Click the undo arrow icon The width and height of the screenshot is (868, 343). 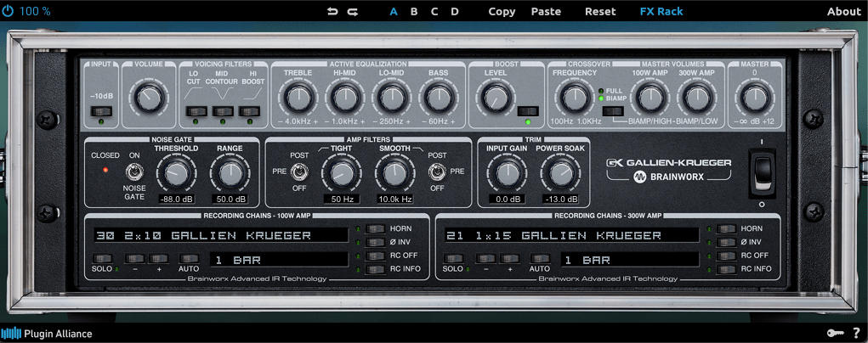[x=332, y=11]
